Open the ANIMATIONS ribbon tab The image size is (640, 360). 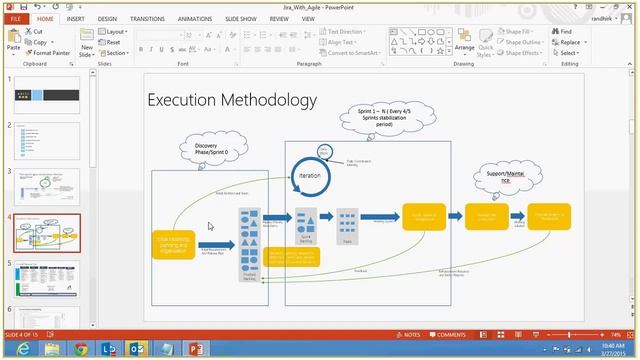(x=195, y=19)
